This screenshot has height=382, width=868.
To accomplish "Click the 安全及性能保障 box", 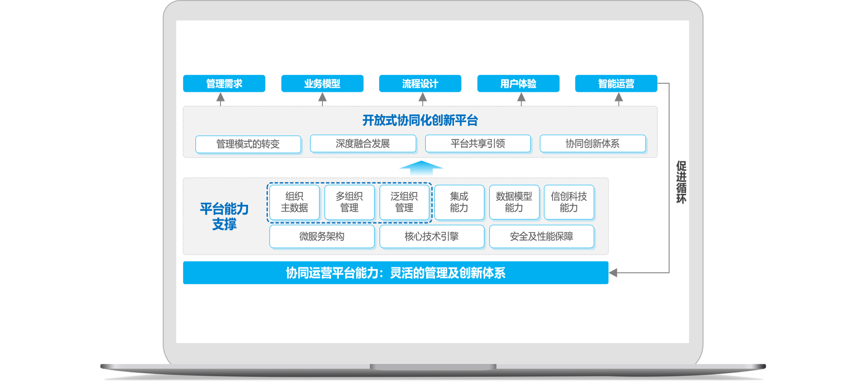I will (x=541, y=236).
